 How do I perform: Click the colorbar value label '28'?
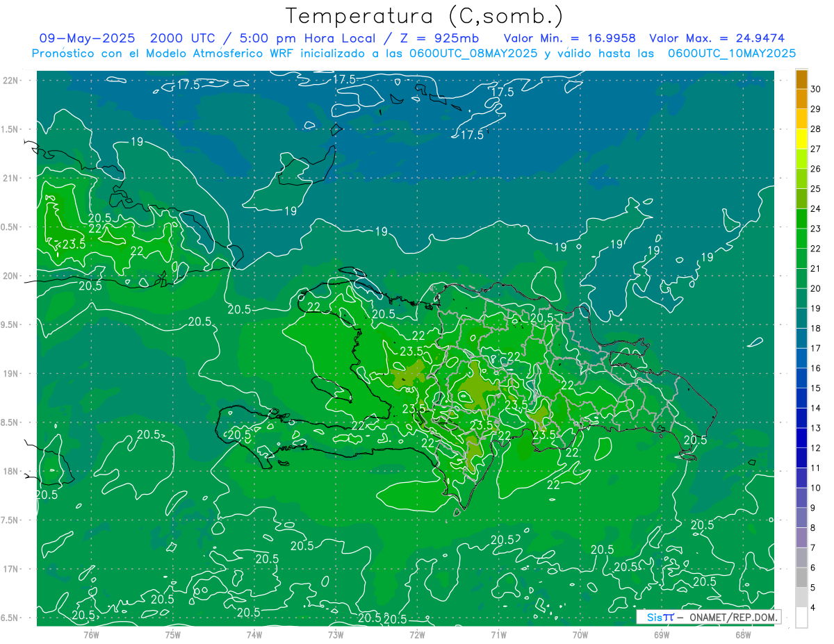pos(815,129)
